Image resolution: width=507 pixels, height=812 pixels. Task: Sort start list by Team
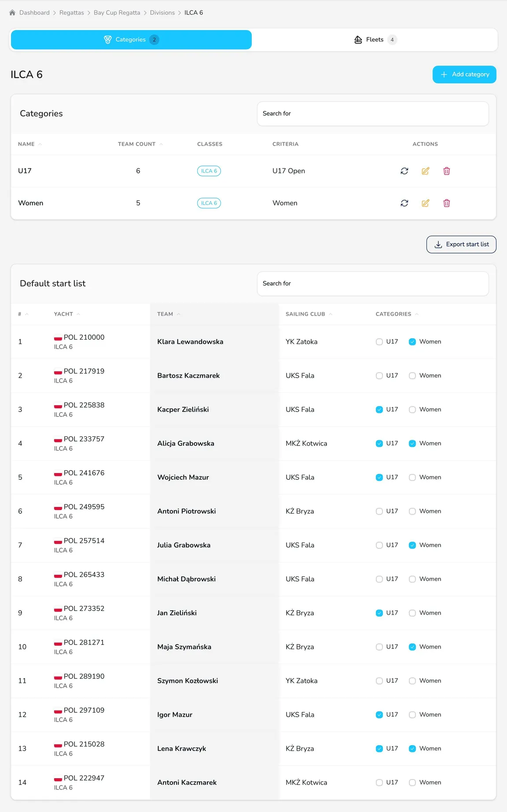tap(169, 314)
